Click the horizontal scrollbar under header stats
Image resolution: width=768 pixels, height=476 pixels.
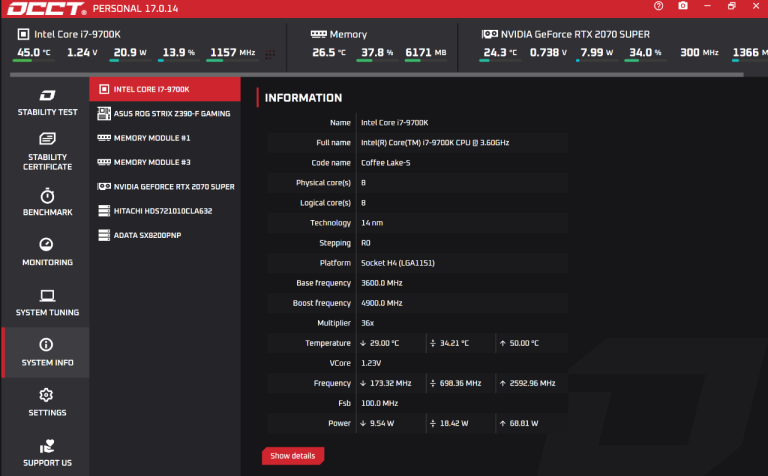point(377,75)
